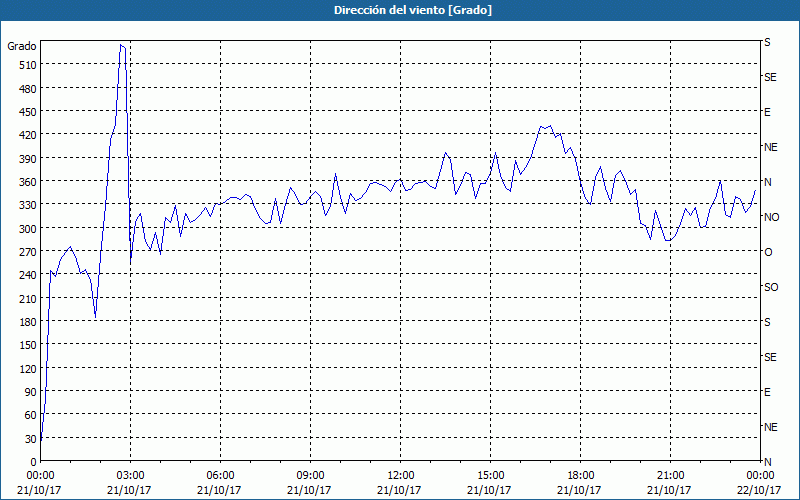Select the 300 y-axis label
This screenshot has width=800, height=500.
pyautogui.click(x=28, y=229)
